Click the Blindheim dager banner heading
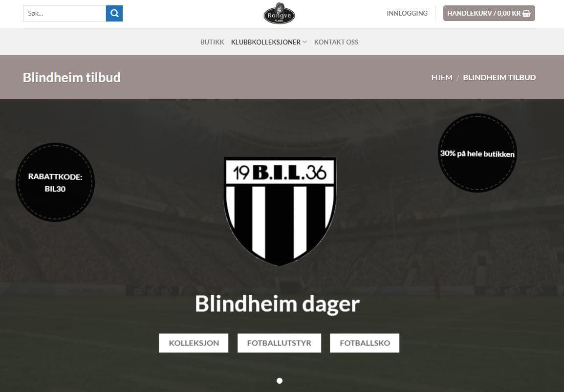 click(x=277, y=304)
